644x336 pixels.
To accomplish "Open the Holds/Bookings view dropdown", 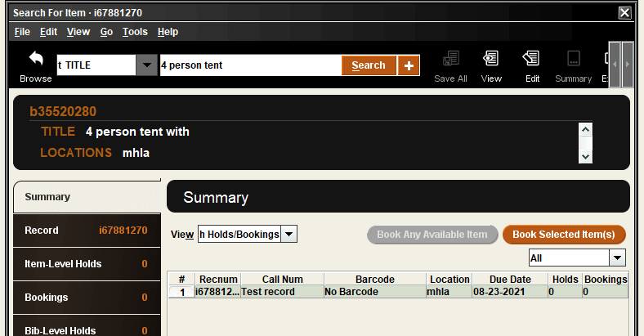I will coord(288,235).
